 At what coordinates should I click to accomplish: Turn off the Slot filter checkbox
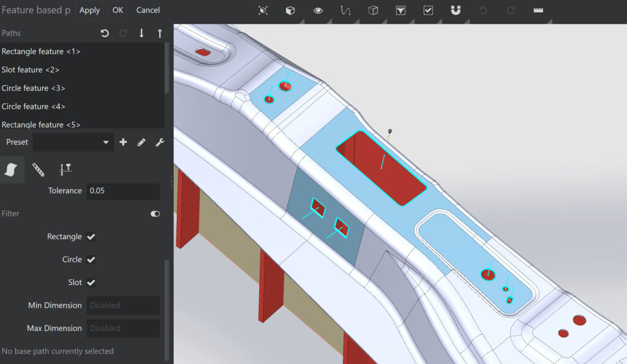(91, 282)
